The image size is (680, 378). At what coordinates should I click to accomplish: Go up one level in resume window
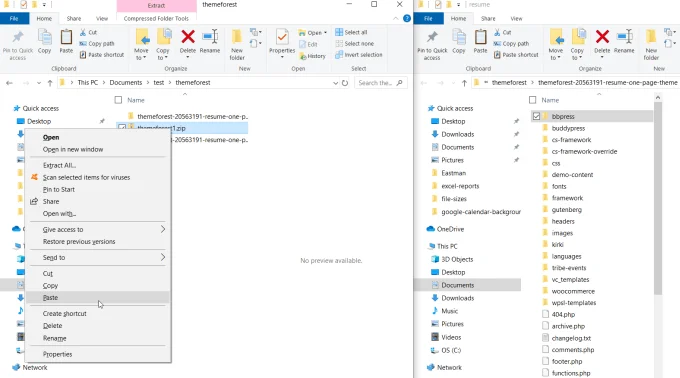coord(464,83)
